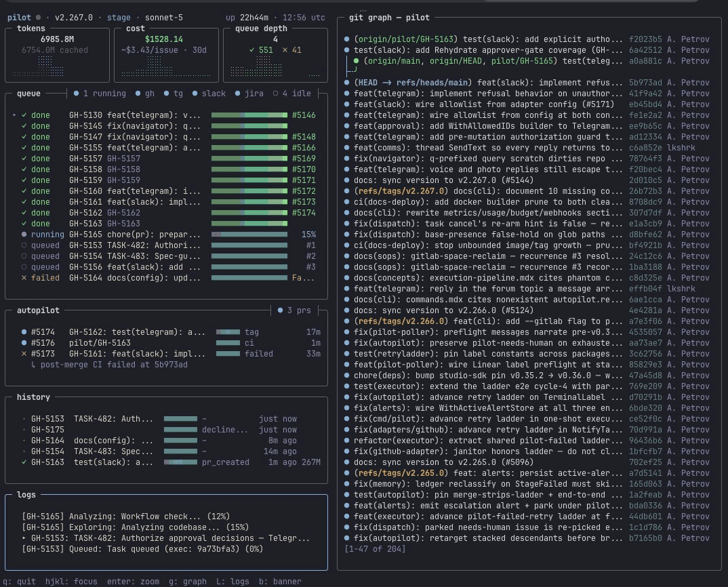
Task: Select tag commit refs/tags/v2.265.0
Action: (x=527, y=473)
